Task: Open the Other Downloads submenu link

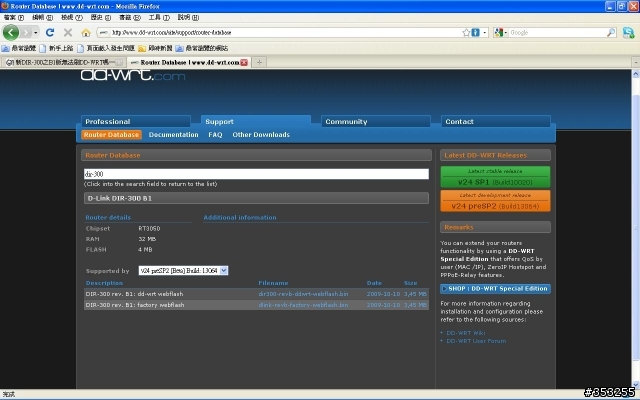Action: click(x=261, y=135)
